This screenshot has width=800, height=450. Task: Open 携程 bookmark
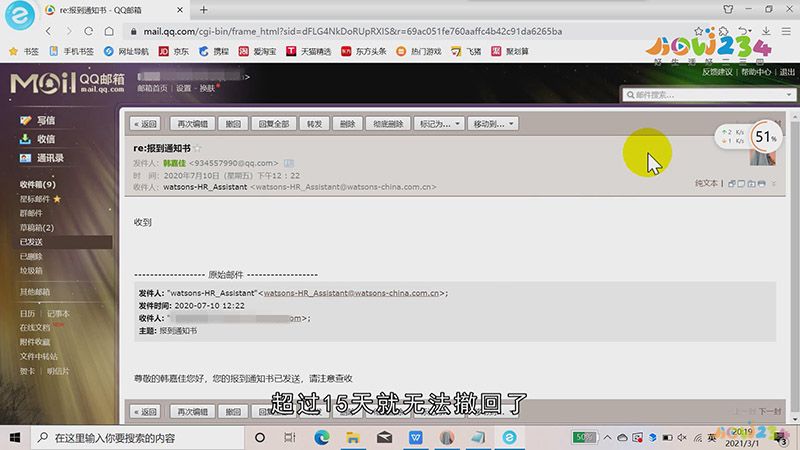pos(214,51)
